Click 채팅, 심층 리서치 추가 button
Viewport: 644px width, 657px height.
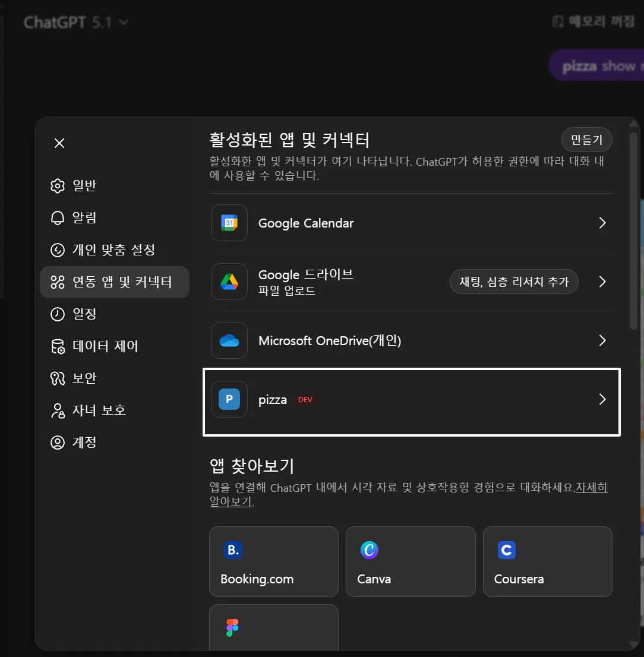(514, 282)
